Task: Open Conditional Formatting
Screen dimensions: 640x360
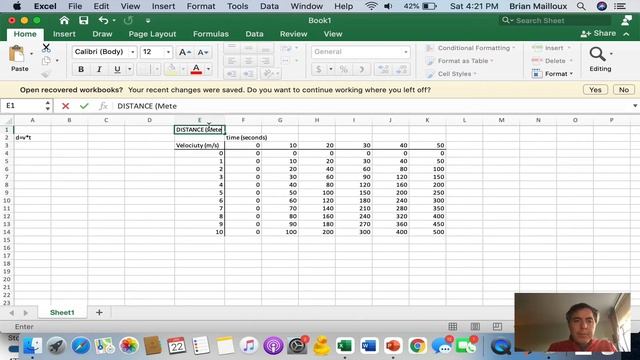Action: click(x=470, y=48)
